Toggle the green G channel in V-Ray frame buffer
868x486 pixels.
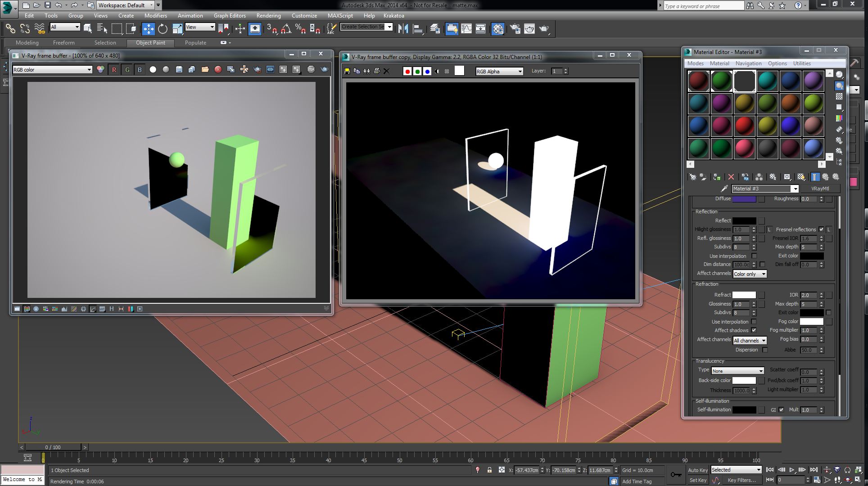pos(127,70)
